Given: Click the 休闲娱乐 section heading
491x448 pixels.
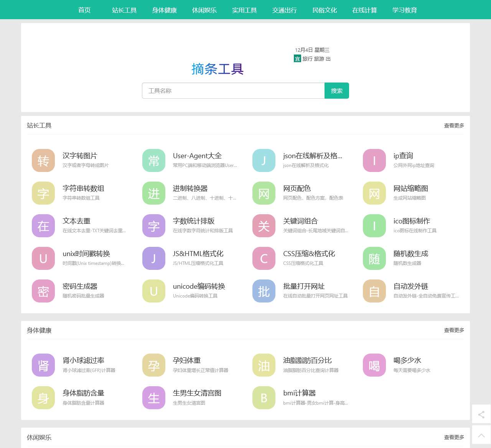Looking at the screenshot, I should tap(39, 437).
